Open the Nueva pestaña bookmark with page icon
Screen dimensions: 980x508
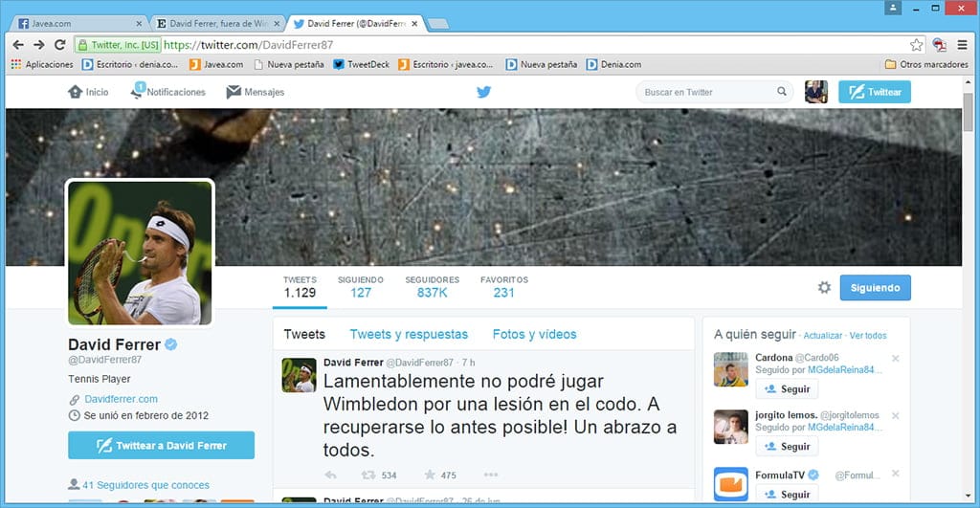[x=289, y=64]
